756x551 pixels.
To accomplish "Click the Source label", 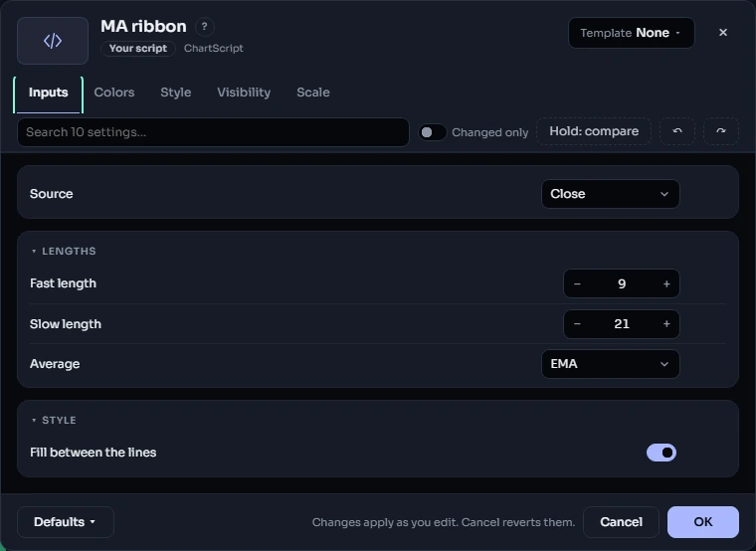I will (x=51, y=194).
